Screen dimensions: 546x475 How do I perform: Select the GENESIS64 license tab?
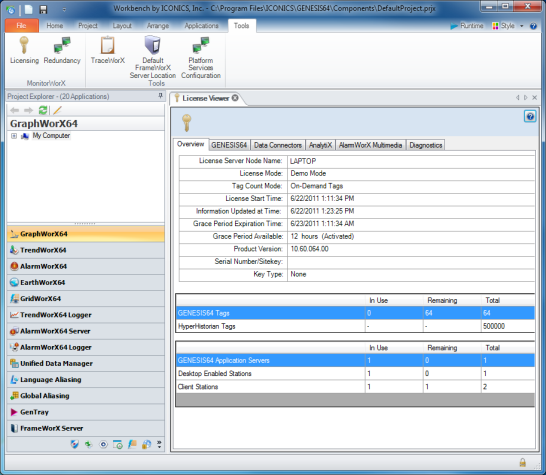pos(229,145)
